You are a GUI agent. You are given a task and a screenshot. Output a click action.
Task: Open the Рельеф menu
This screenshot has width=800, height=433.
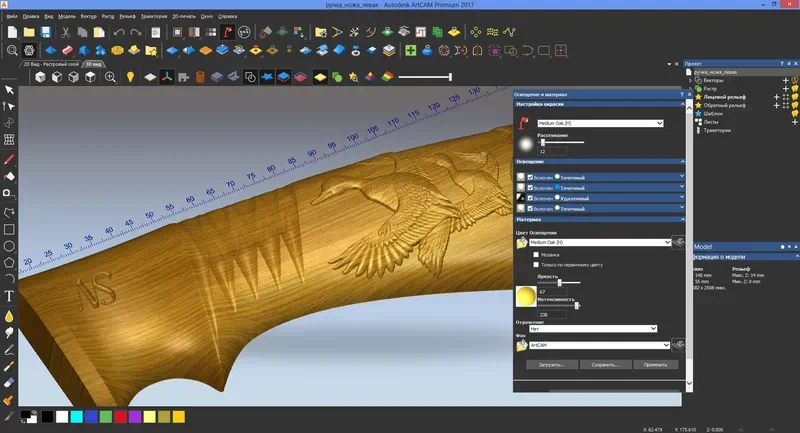[x=127, y=17]
